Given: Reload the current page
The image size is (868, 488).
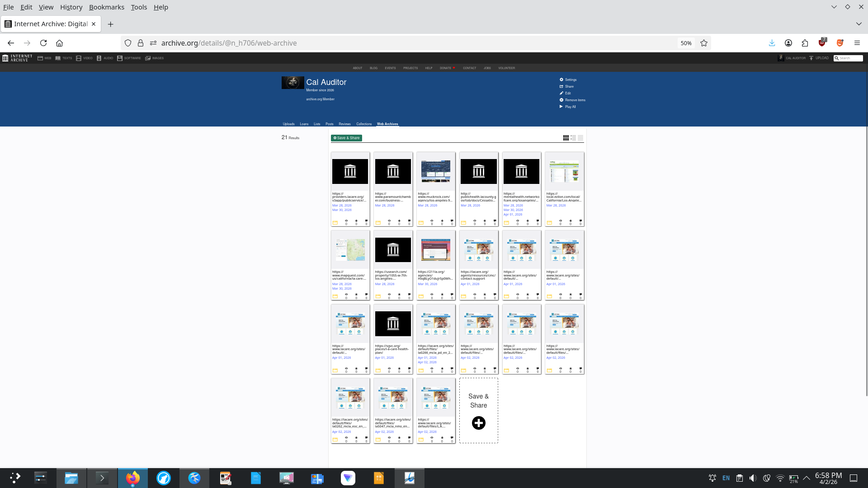Looking at the screenshot, I should (x=43, y=43).
